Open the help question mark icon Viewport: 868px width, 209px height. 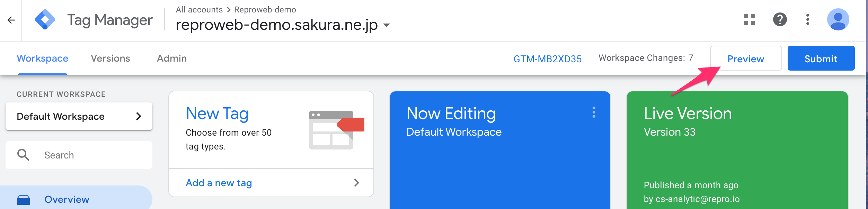tap(780, 19)
